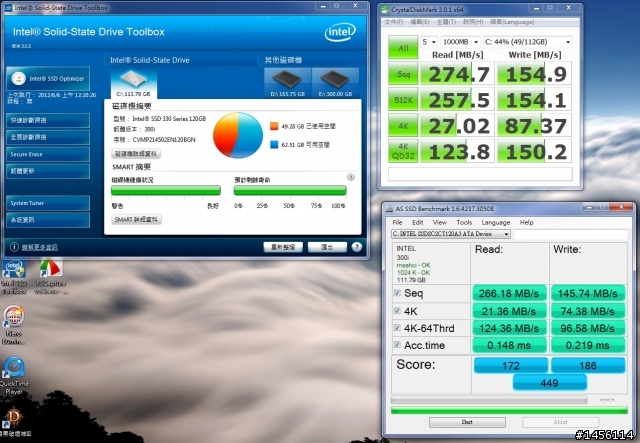640x443 pixels.
Task: Launch QuickTime Player desktop shortcut
Action: (14, 376)
